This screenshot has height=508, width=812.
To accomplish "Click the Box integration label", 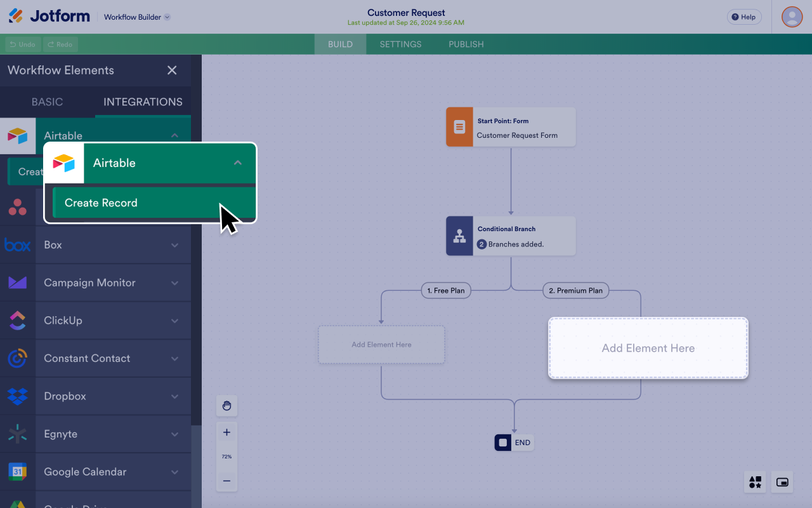I will (x=53, y=245).
